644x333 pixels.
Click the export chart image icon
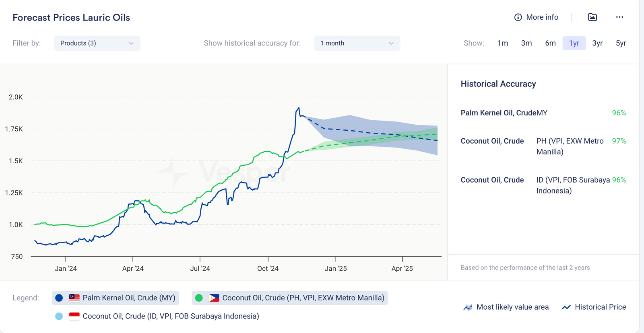pos(592,17)
